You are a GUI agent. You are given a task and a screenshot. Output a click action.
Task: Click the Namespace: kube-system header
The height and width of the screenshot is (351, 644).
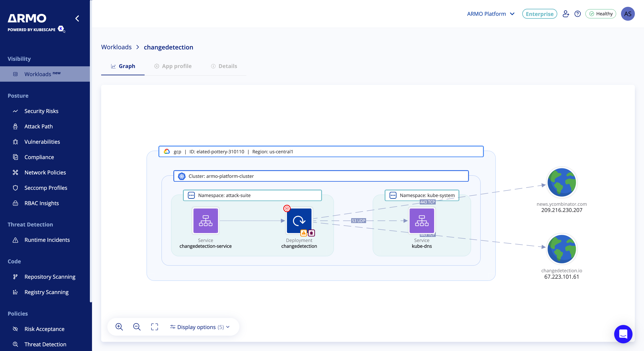(x=422, y=195)
